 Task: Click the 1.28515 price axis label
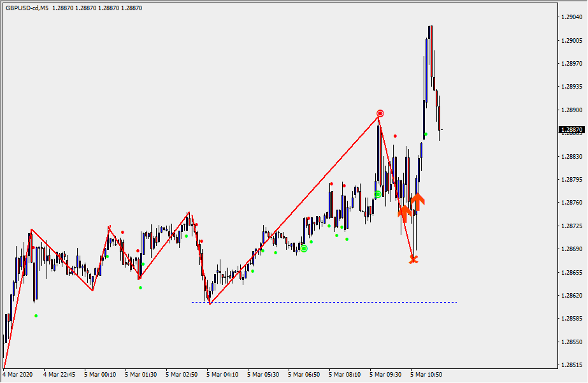tap(571, 365)
